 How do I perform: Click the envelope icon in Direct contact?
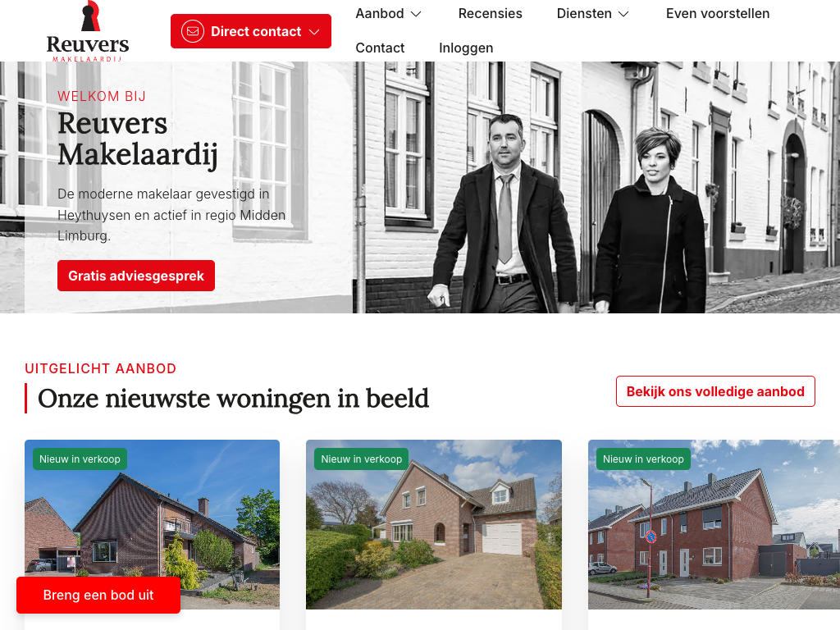tap(193, 32)
